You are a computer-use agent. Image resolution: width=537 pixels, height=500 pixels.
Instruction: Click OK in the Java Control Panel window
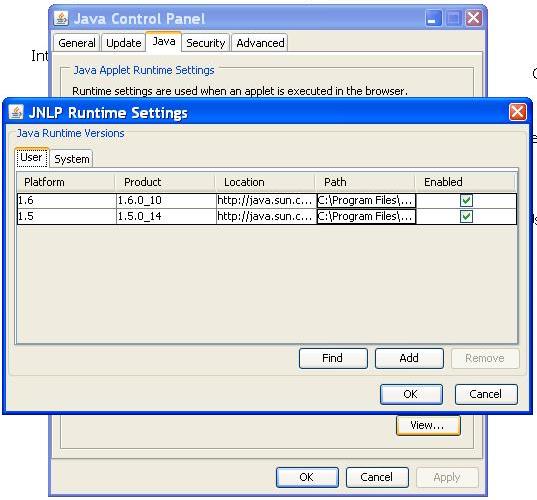pyautogui.click(x=307, y=477)
